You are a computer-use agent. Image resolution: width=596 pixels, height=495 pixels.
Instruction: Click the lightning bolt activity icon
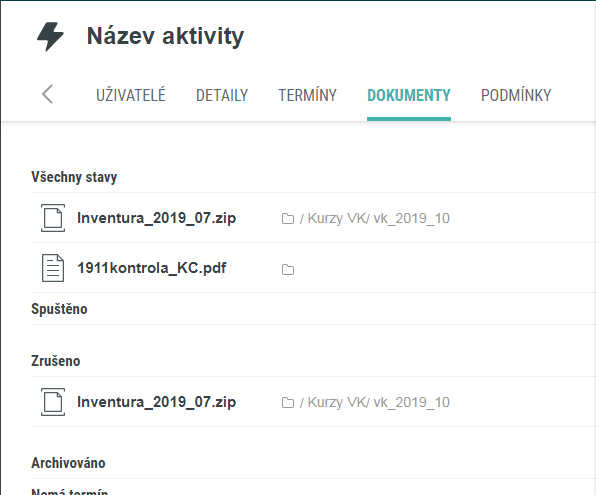pos(50,36)
